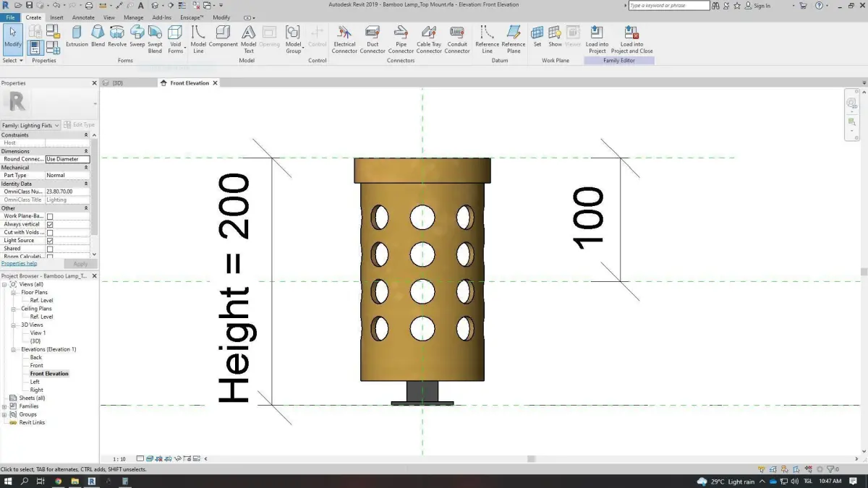Select the Revolve form tool
The height and width of the screenshot is (488, 868).
tap(117, 38)
